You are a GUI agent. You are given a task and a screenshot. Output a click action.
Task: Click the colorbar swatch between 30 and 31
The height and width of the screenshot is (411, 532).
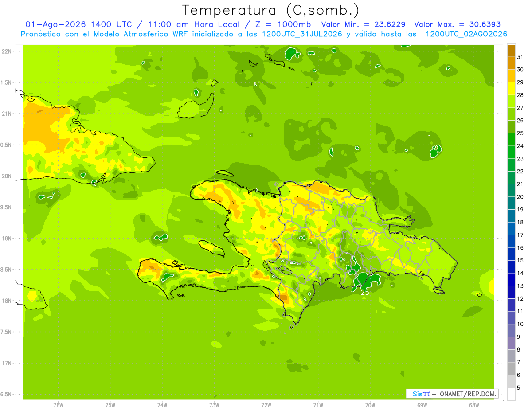tap(511, 63)
